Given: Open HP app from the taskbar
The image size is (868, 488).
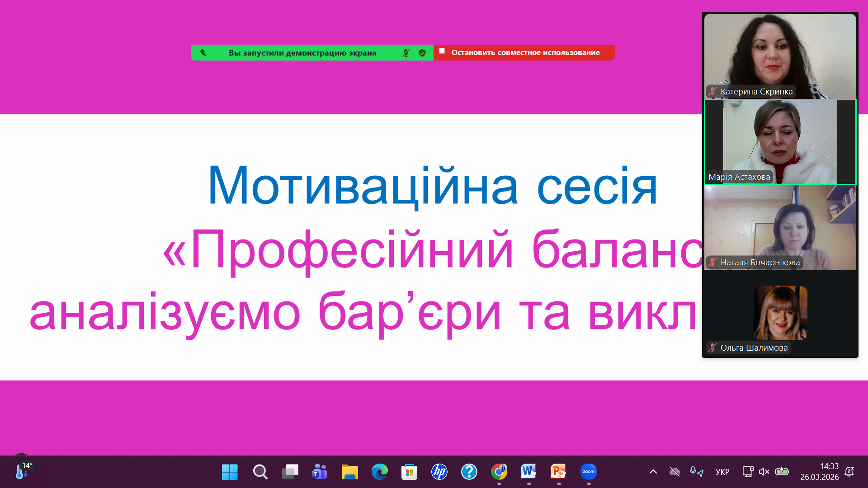Looking at the screenshot, I should (x=439, y=472).
